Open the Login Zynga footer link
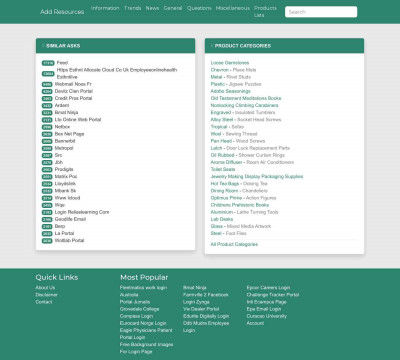Viewport: 400px width, 360px height. [196, 302]
